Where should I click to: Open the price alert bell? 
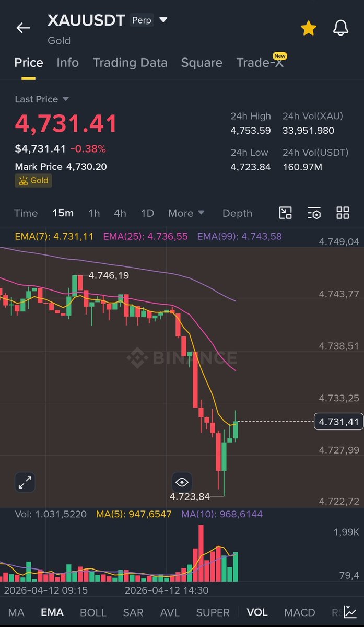[340, 28]
